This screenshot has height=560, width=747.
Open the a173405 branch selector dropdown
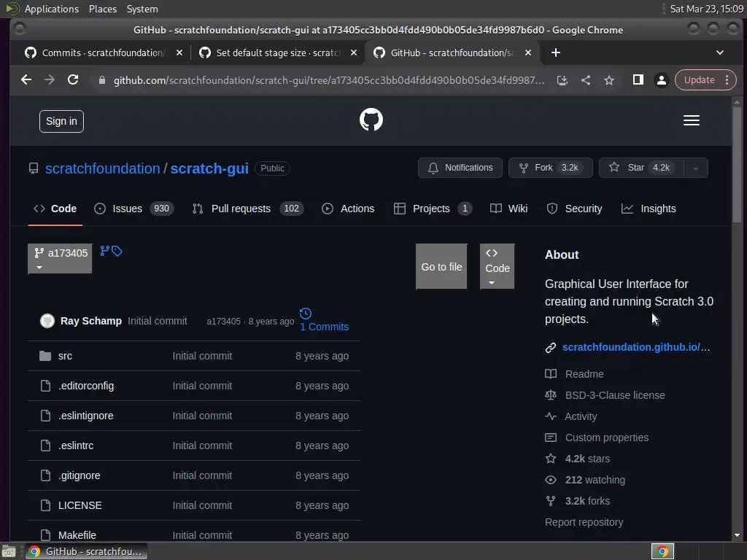tap(60, 259)
